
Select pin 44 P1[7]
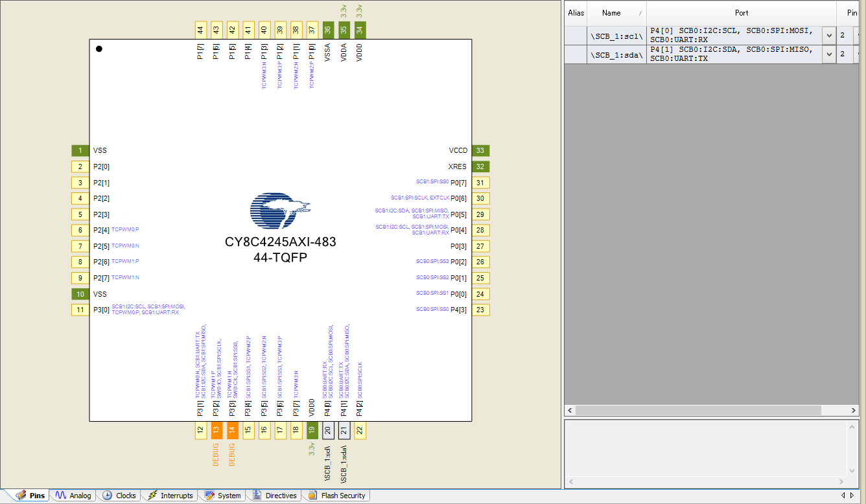(200, 30)
